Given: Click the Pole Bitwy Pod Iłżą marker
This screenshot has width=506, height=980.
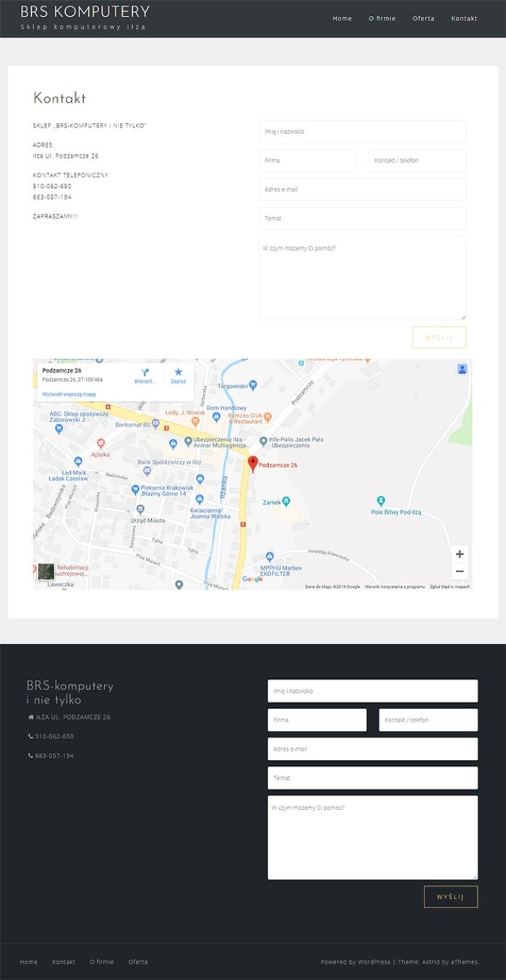Looking at the screenshot, I should 381,500.
